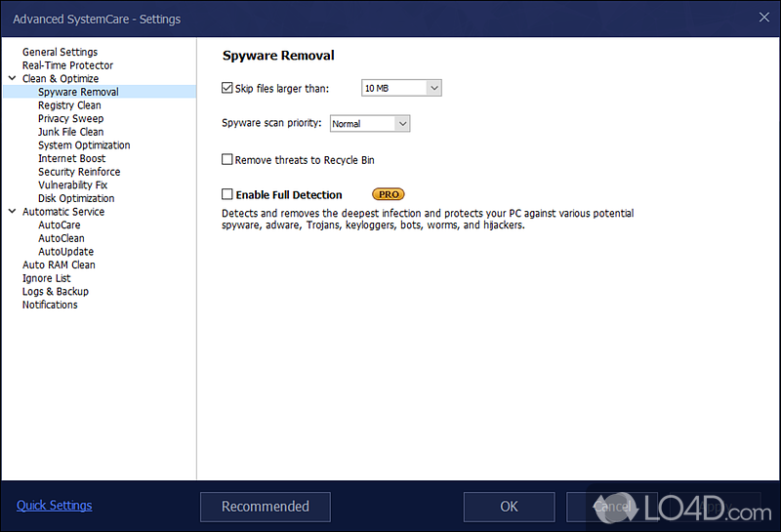The height and width of the screenshot is (532, 781).
Task: Select Clean & Optimize category
Action: [61, 79]
